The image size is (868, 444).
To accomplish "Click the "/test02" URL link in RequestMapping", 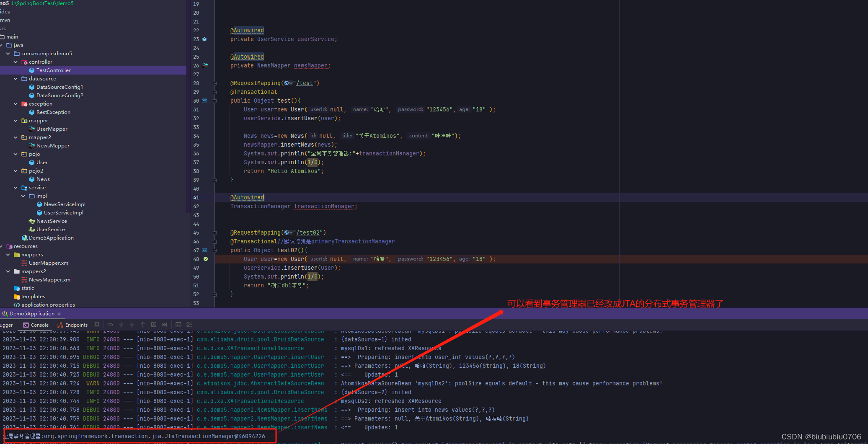I will click(x=308, y=232).
